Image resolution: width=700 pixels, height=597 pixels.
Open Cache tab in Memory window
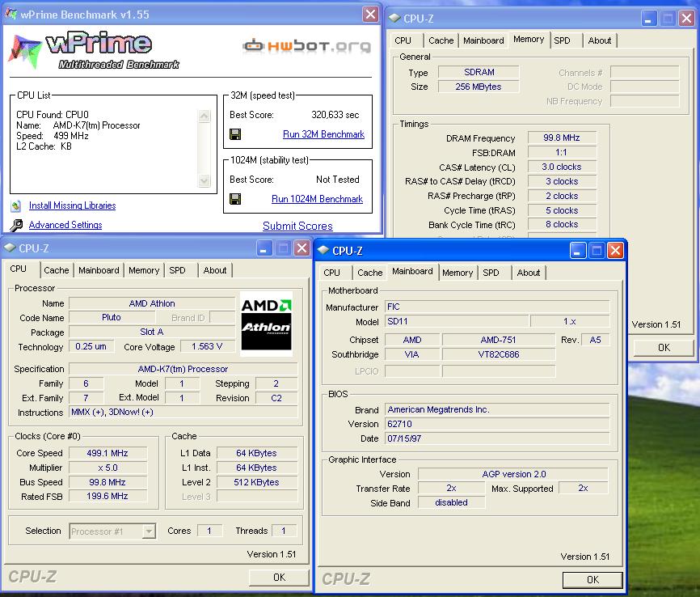point(441,40)
